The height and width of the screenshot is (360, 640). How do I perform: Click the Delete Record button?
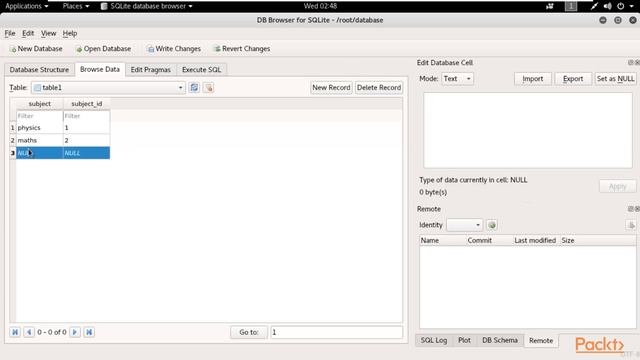point(379,87)
